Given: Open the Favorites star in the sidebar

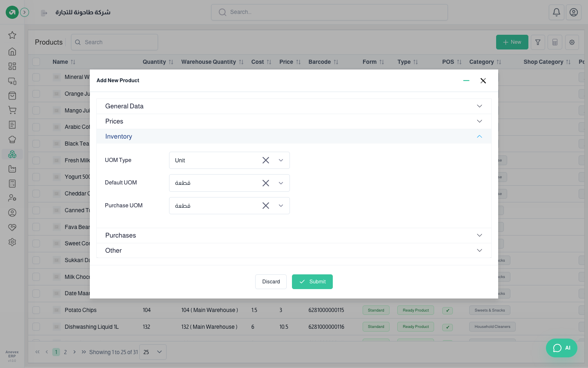Looking at the screenshot, I should 12,35.
